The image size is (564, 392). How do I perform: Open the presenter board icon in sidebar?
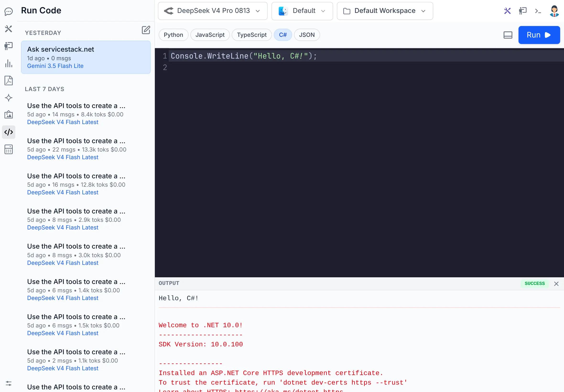9,46
